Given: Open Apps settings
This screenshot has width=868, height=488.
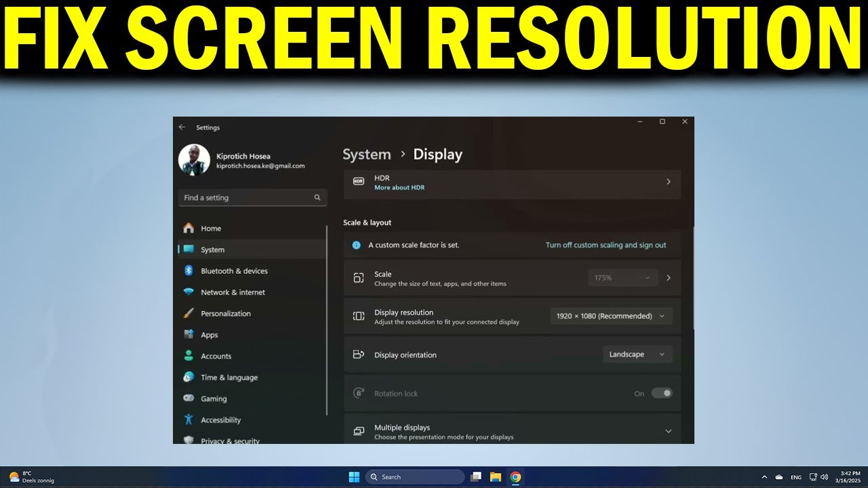Looking at the screenshot, I should (252, 335).
